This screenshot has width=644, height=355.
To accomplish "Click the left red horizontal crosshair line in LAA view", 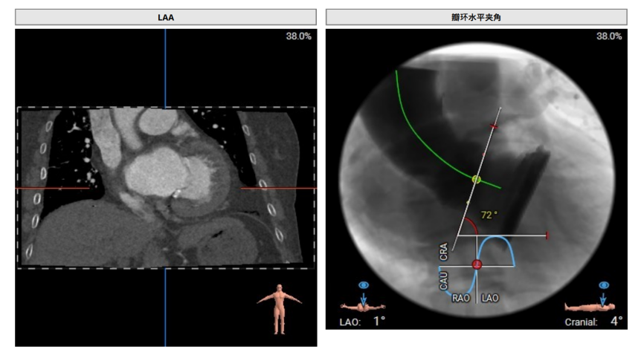I will (x=52, y=189).
